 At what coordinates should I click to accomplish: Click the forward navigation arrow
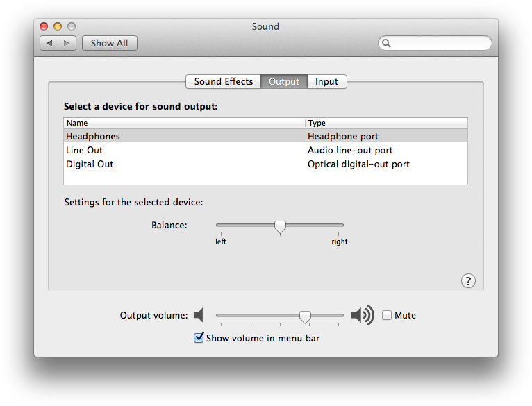pos(67,43)
